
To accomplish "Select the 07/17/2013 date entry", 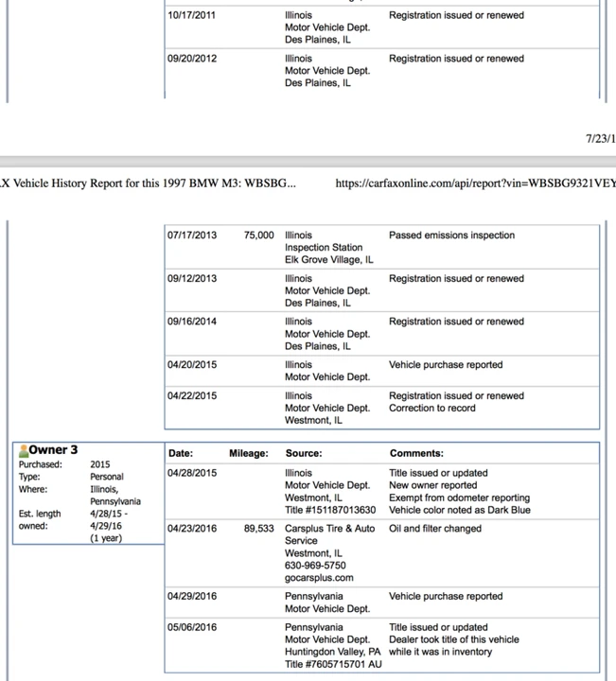I will (191, 236).
